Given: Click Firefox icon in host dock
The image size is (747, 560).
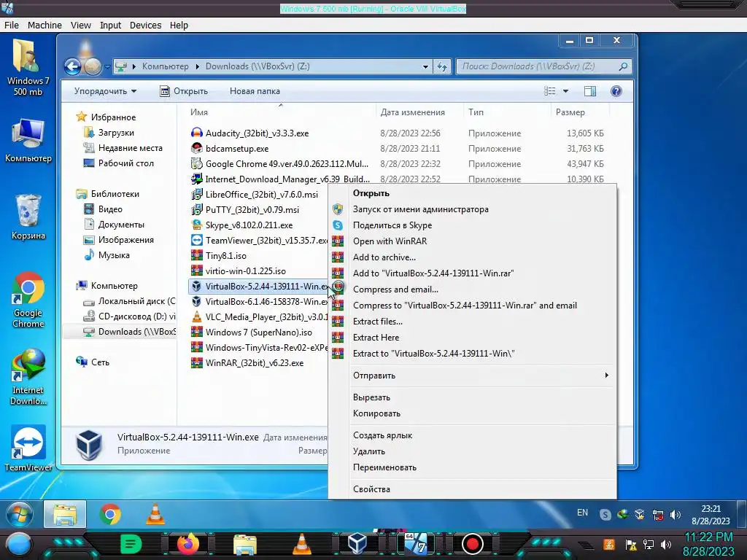Looking at the screenshot, I should pyautogui.click(x=187, y=544).
